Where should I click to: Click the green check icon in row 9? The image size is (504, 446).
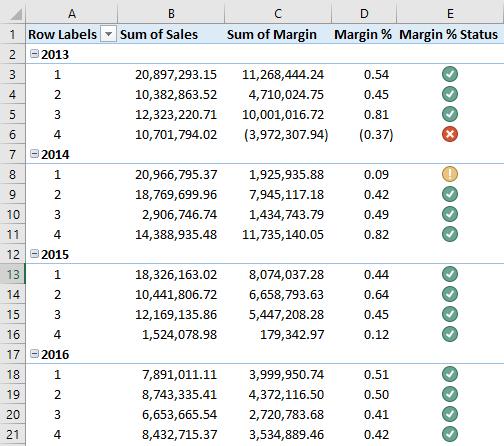coord(450,194)
